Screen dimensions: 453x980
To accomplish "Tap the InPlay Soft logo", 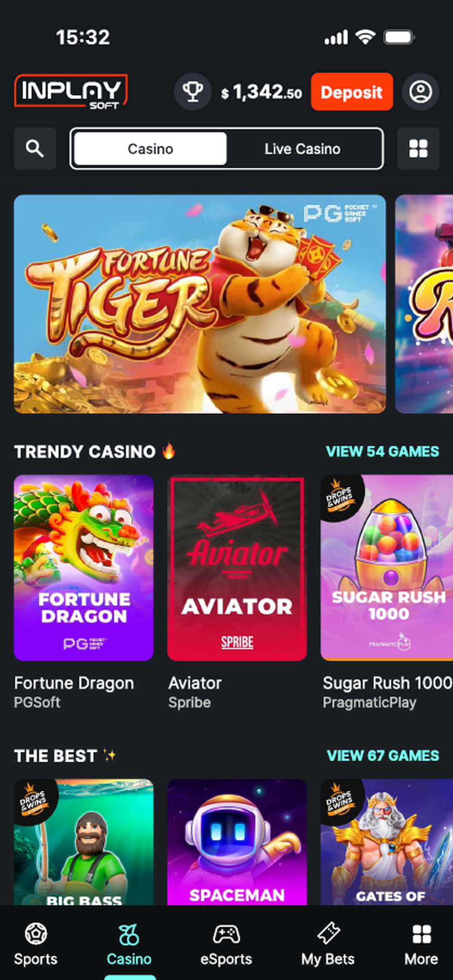I will [71, 91].
